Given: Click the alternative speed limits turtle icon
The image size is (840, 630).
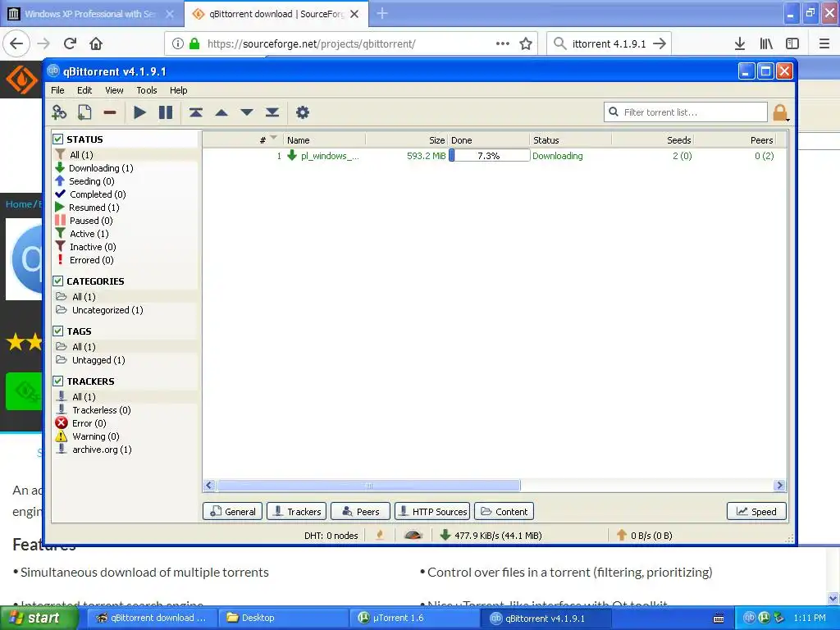Looking at the screenshot, I should point(413,535).
